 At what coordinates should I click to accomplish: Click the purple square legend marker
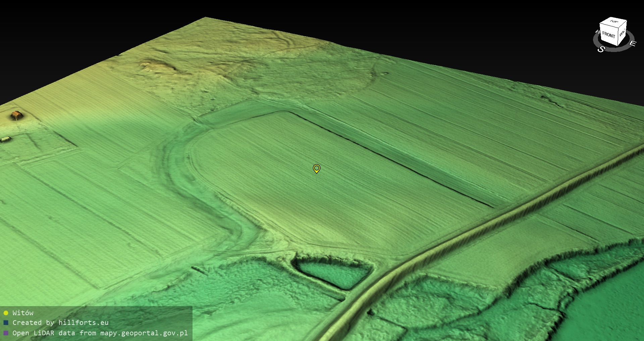click(x=6, y=333)
